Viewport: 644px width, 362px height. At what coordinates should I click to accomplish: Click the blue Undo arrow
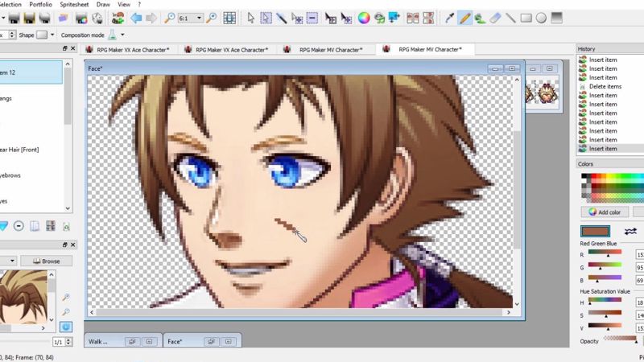click(x=136, y=18)
